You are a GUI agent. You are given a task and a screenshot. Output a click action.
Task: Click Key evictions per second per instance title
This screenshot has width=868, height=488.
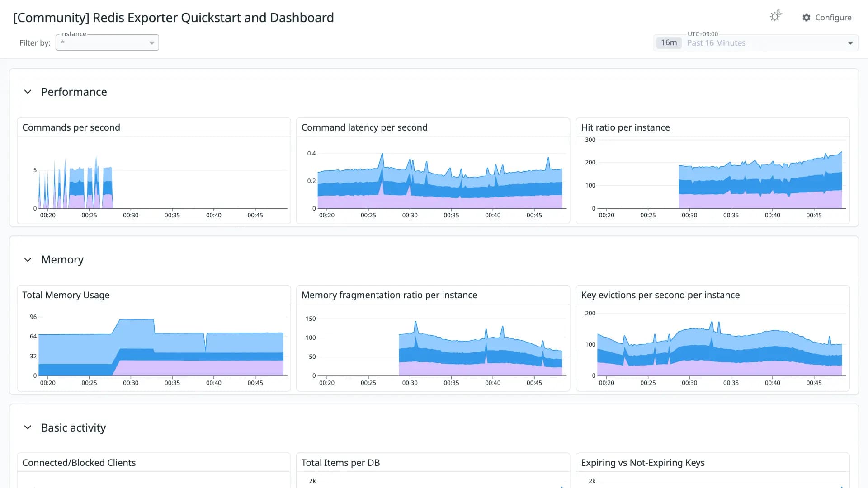(x=660, y=295)
